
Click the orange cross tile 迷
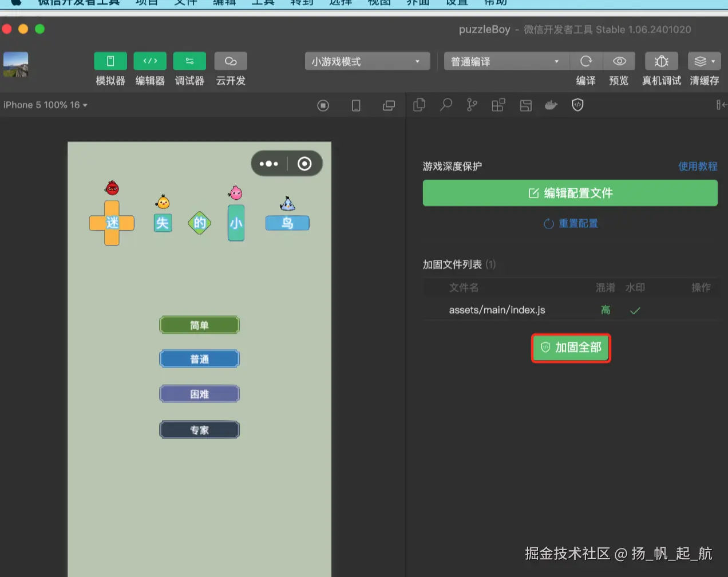(x=112, y=223)
